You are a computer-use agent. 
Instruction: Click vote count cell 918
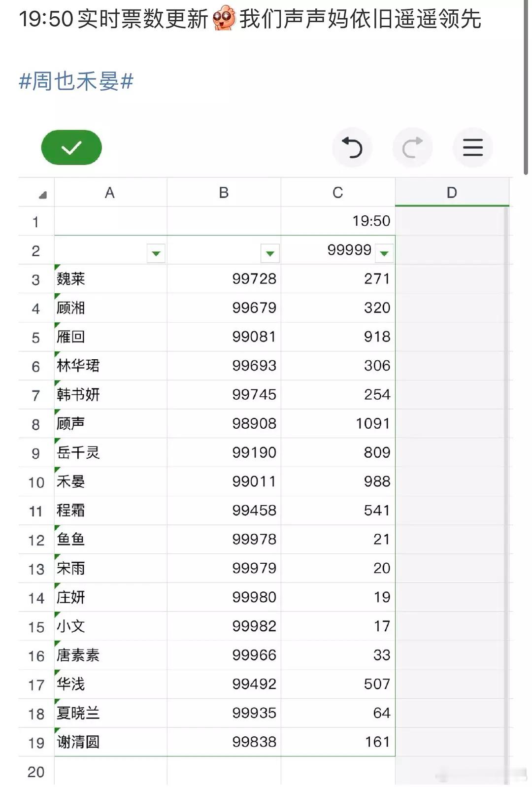(338, 337)
